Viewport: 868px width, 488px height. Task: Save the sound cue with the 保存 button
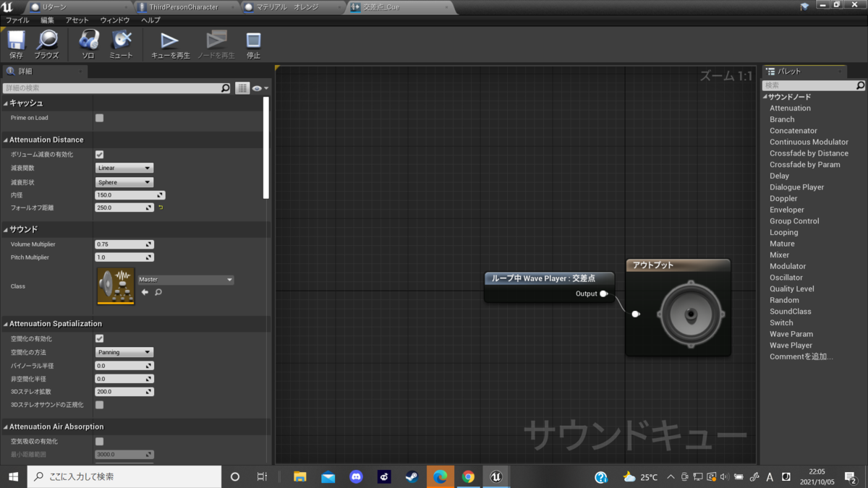[16, 45]
